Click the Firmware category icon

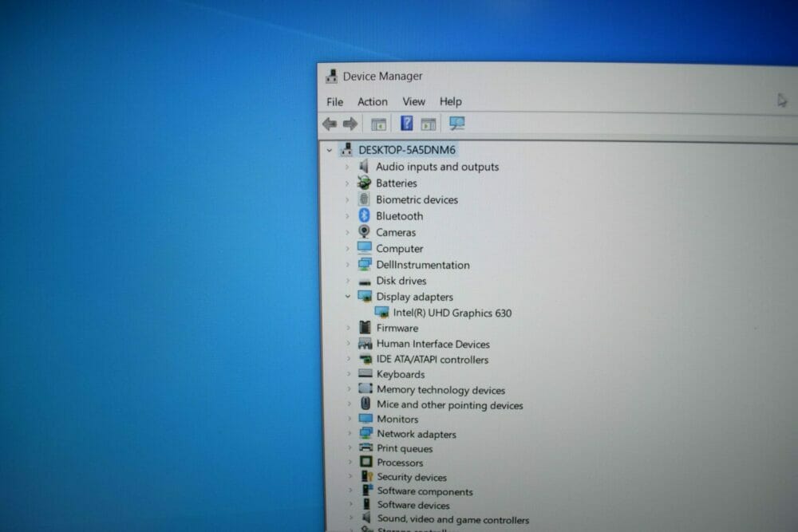[365, 327]
